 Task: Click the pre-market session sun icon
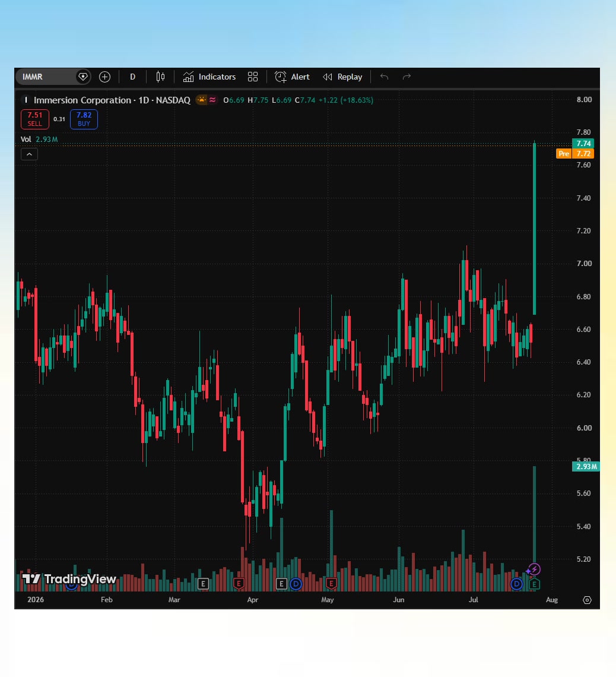pos(201,100)
